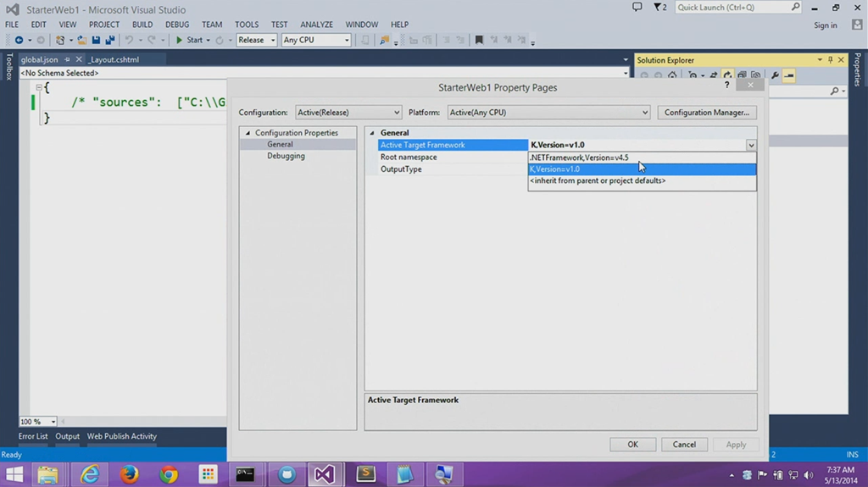Click the Solution Explorer Collapse All icon

742,75
